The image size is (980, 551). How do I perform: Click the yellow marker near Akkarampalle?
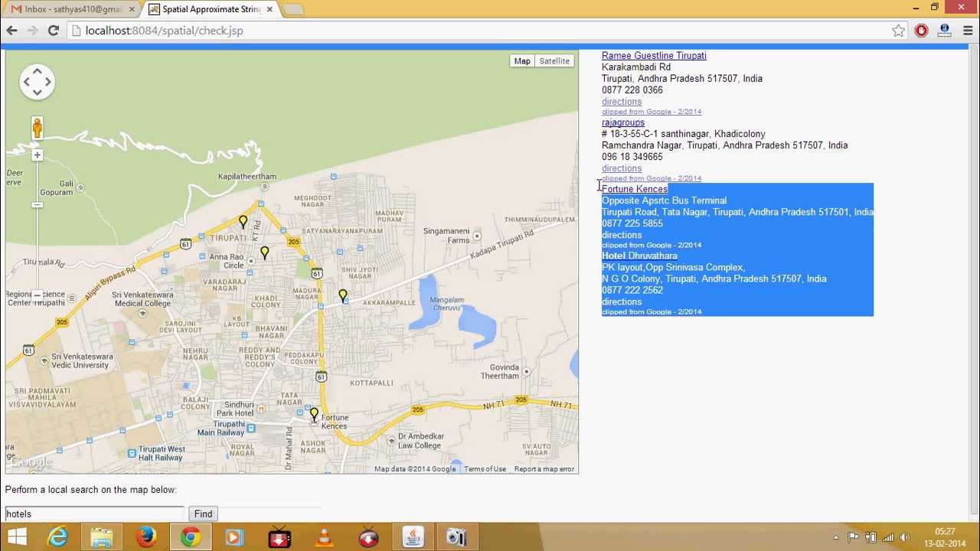[x=342, y=295]
